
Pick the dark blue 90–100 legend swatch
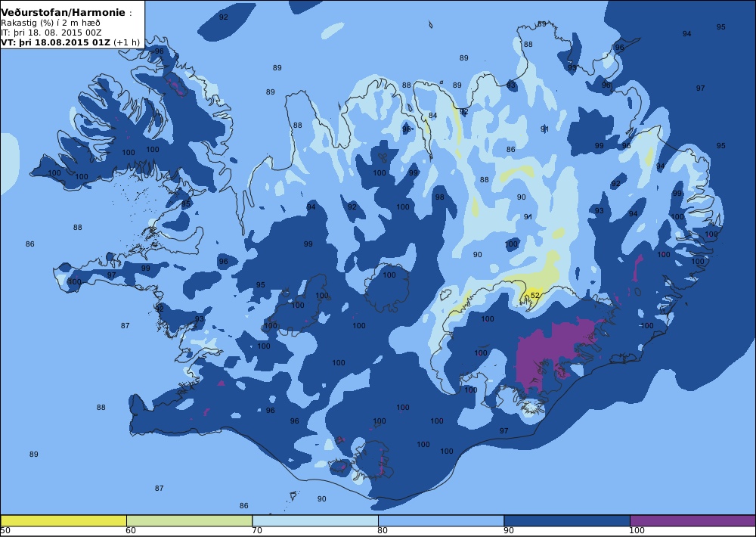567,520
